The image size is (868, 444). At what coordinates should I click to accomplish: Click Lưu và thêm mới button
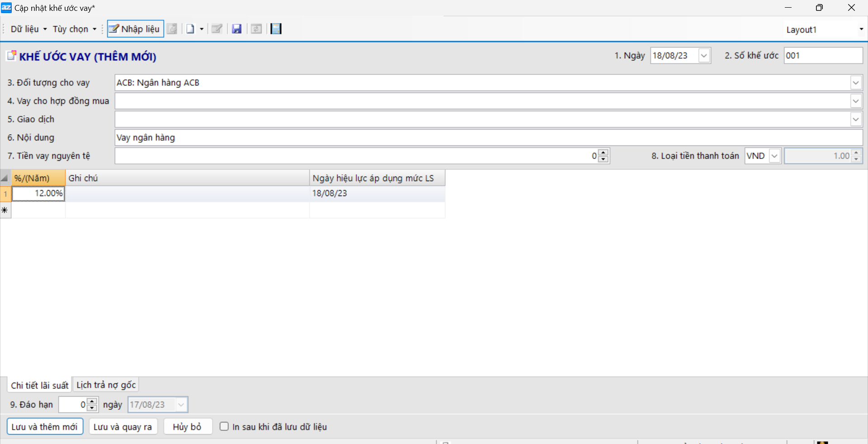[x=45, y=426]
